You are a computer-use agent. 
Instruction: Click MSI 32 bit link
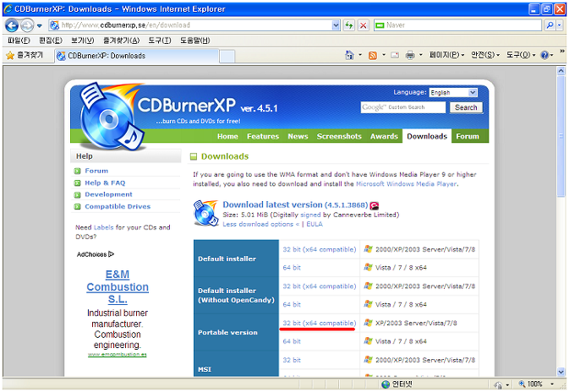tap(292, 360)
